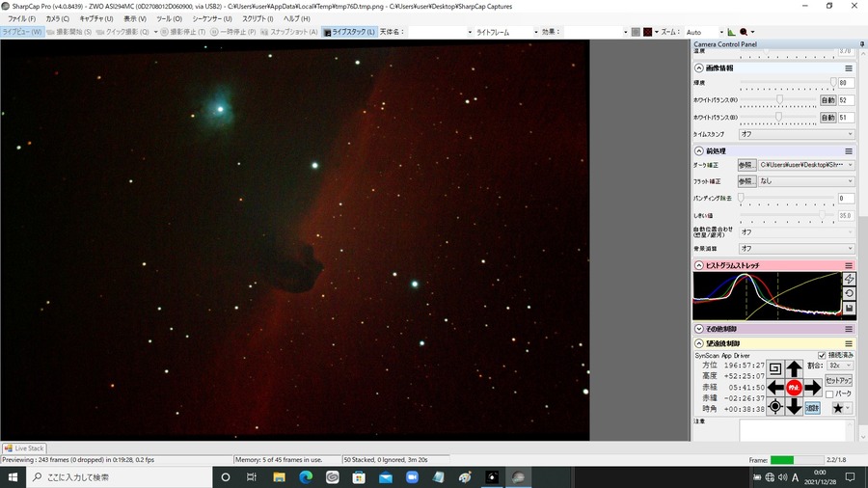The width and height of the screenshot is (868, 488).
Task: Open Windows Start menu
Action: click(13, 477)
